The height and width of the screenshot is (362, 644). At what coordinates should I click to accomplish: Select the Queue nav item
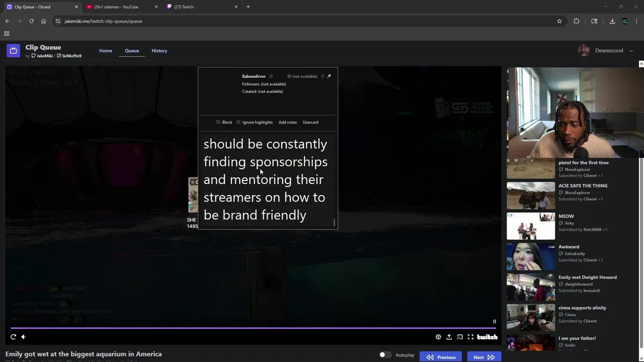pos(132,51)
